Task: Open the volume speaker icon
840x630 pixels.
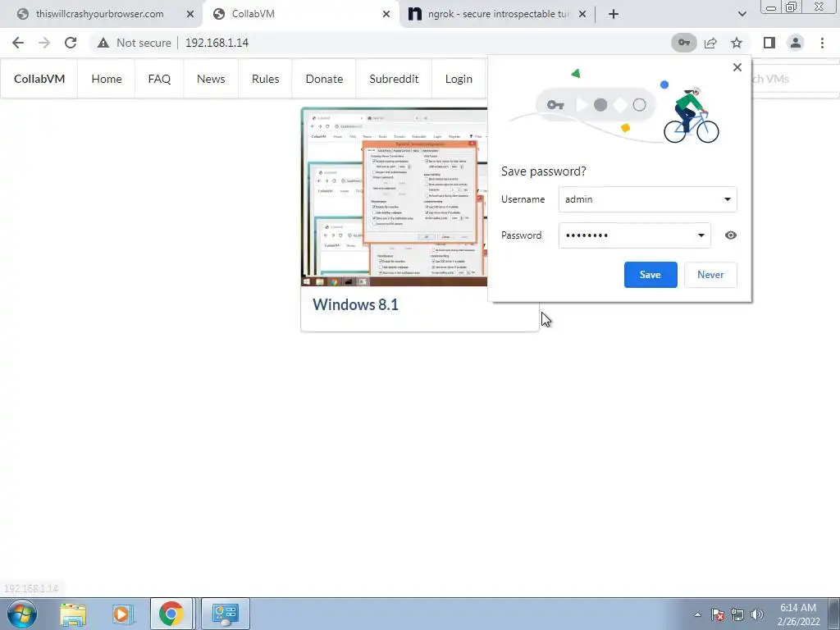Action: point(756,614)
